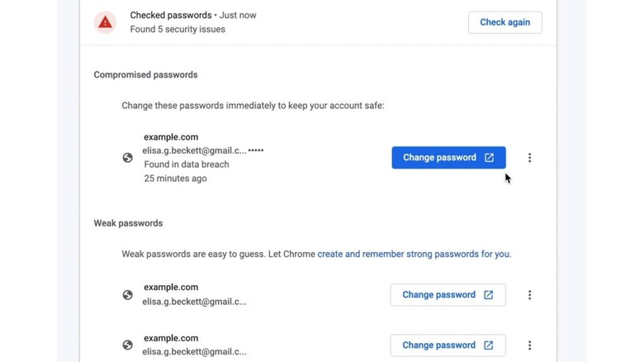Click external link icon in blue Change password button

pyautogui.click(x=489, y=158)
